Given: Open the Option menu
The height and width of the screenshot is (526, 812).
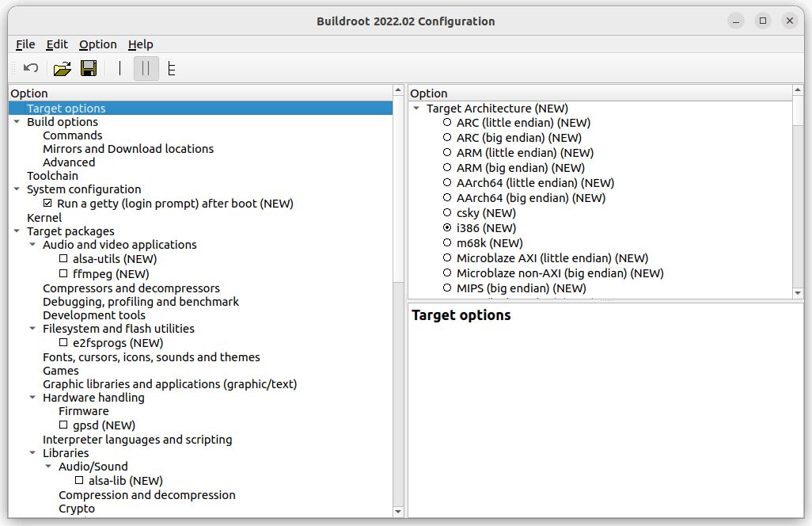Looking at the screenshot, I should 97,44.
